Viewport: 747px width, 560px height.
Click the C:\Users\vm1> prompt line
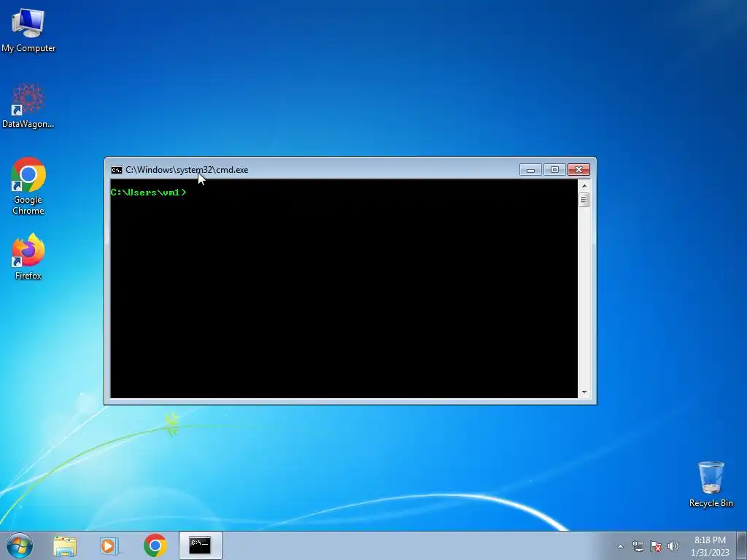148,192
